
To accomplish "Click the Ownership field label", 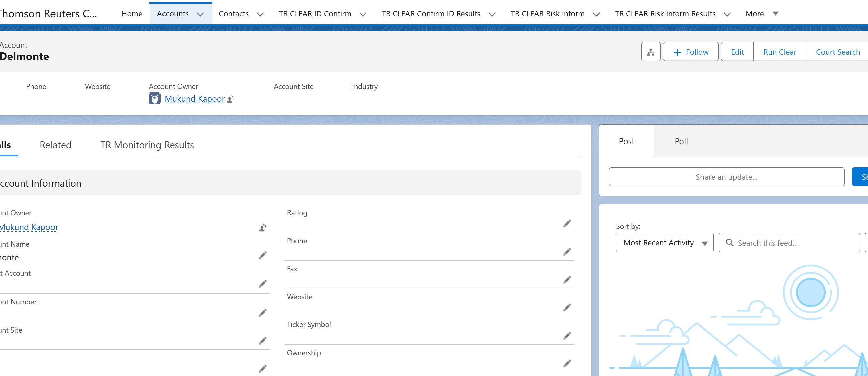I will pyautogui.click(x=304, y=353).
